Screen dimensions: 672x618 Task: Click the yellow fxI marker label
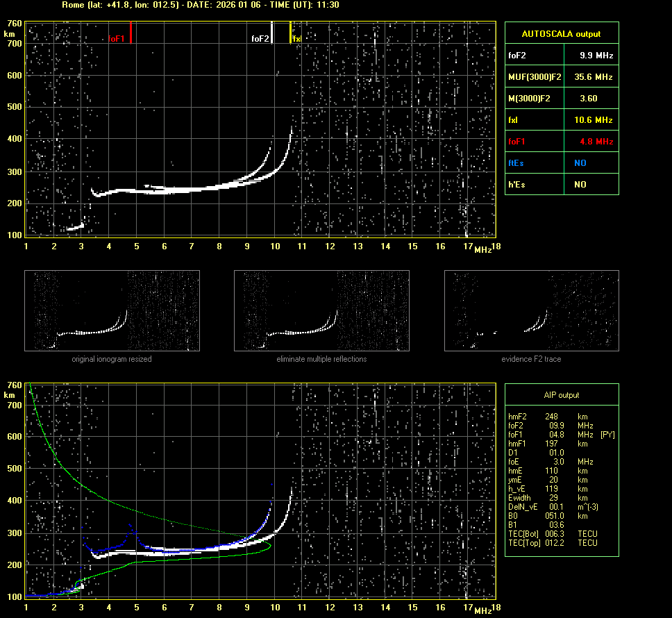click(297, 39)
